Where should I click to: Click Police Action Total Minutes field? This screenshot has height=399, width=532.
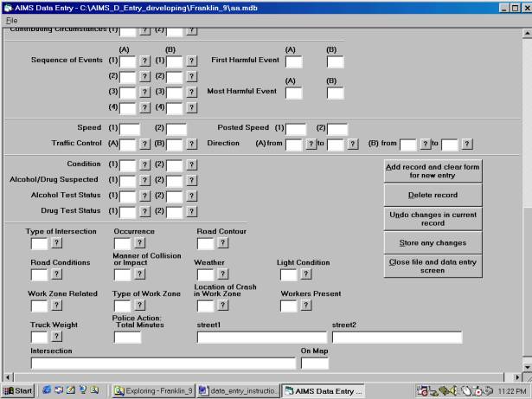[x=127, y=338]
